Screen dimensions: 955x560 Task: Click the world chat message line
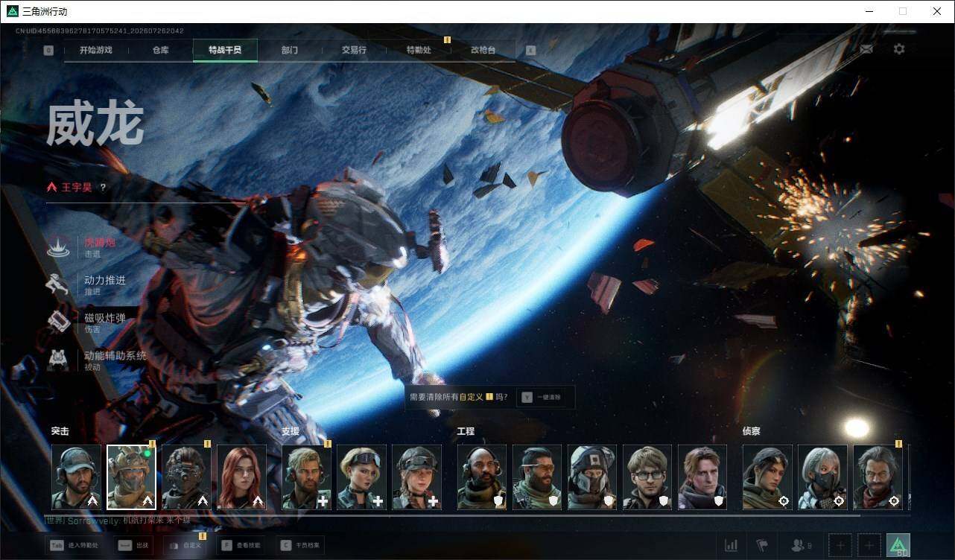click(118, 522)
